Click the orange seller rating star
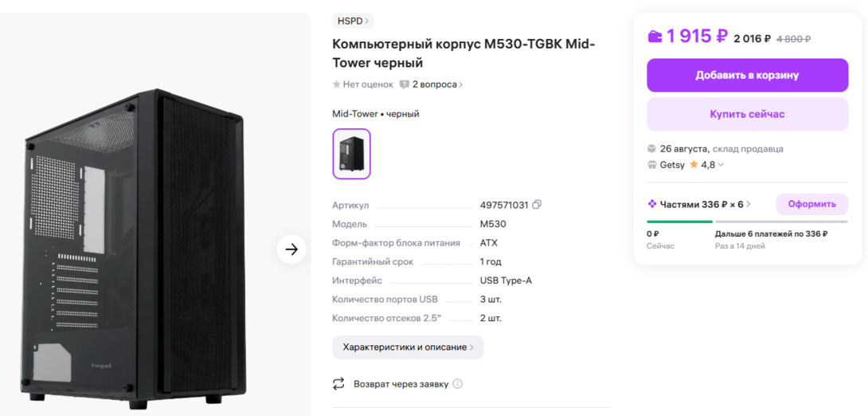This screenshot has height=416, width=868. click(694, 165)
